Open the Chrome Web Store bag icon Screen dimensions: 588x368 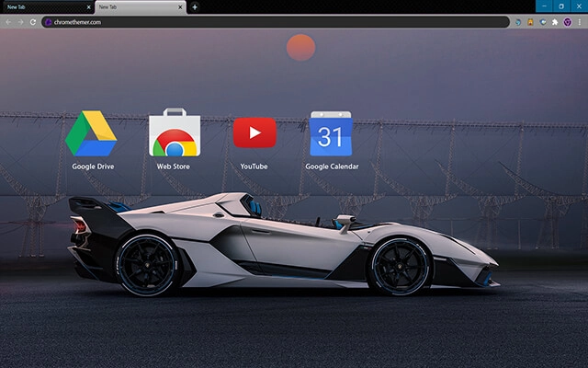pos(175,132)
